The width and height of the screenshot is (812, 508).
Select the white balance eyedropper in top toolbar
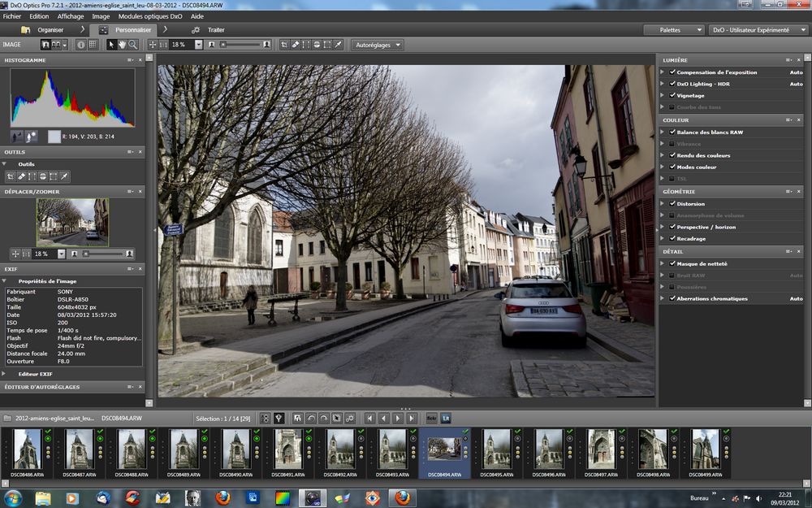click(x=338, y=45)
